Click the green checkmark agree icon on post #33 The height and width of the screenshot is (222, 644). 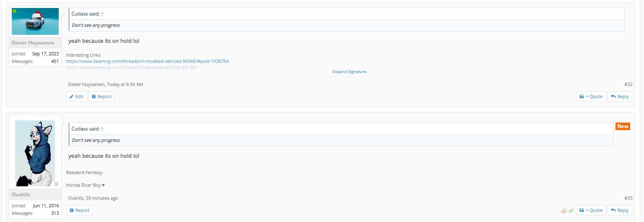pyautogui.click(x=571, y=210)
